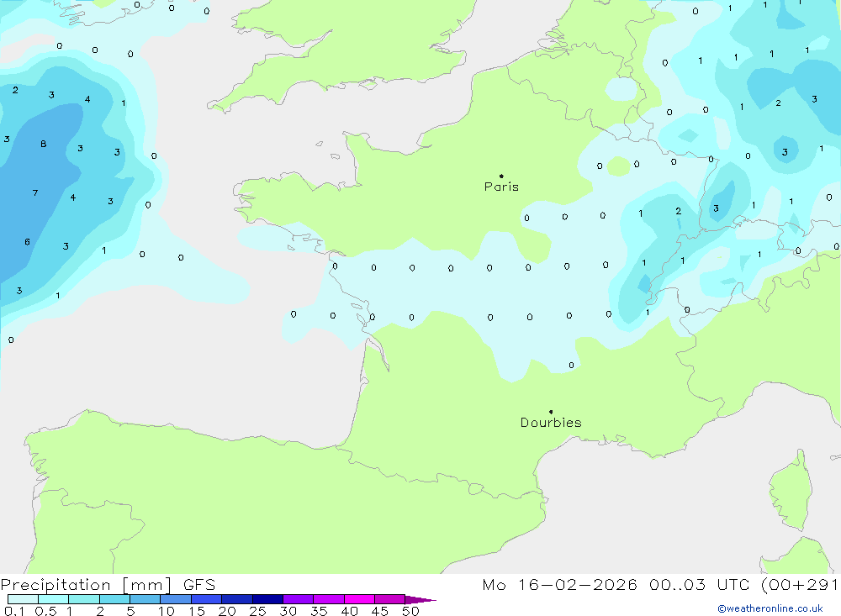Image resolution: width=841 pixels, height=616 pixels.
Task: Pick the 45–50 mm legend swatch
Action: pos(390,599)
